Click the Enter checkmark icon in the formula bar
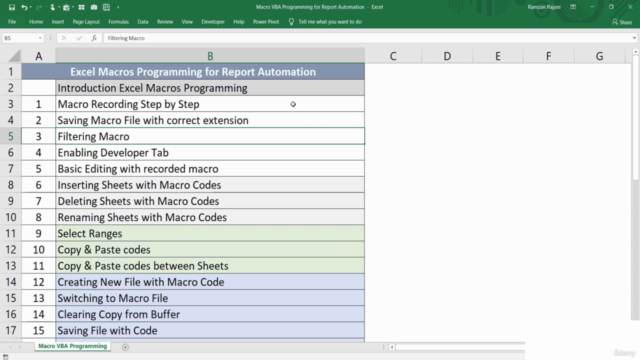Viewport: 640px width, 360px height. point(79,38)
